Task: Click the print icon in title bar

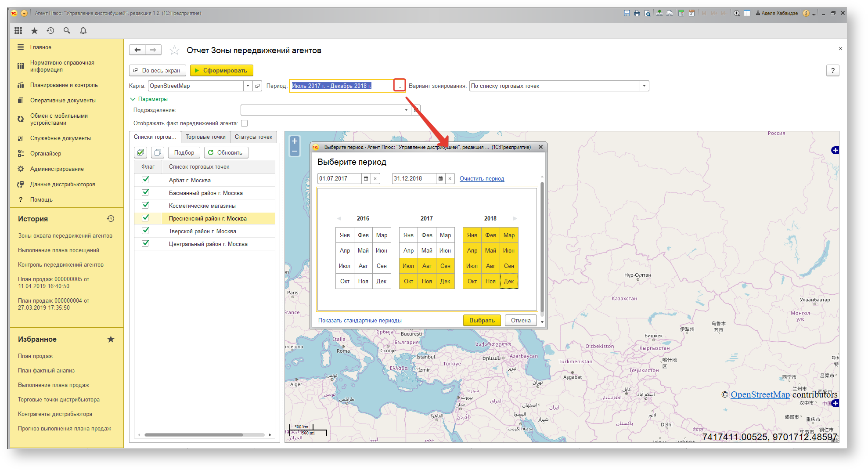Action: coord(637,13)
